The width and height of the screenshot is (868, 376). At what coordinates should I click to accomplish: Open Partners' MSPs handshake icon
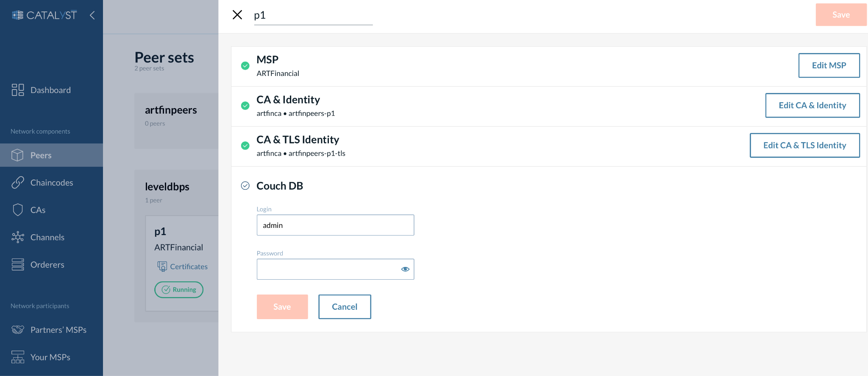tap(18, 330)
